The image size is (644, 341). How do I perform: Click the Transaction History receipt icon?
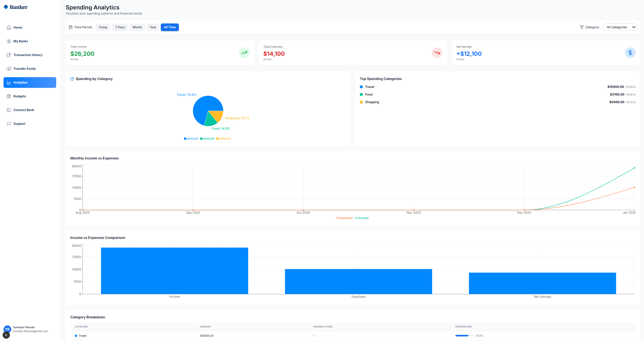pos(9,55)
